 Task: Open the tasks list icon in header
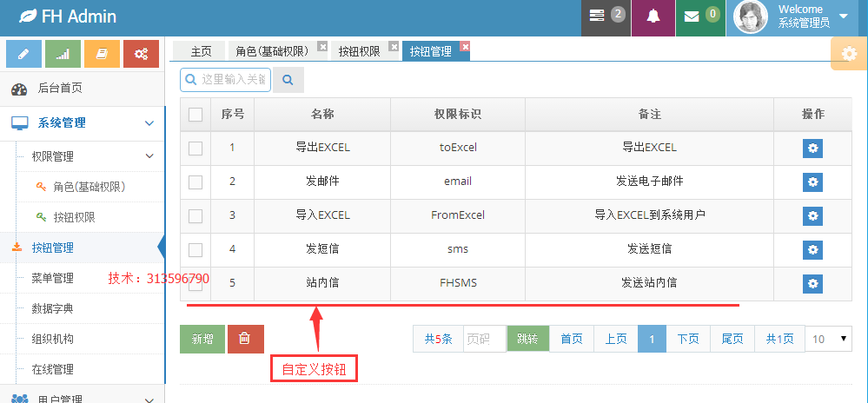(x=597, y=16)
